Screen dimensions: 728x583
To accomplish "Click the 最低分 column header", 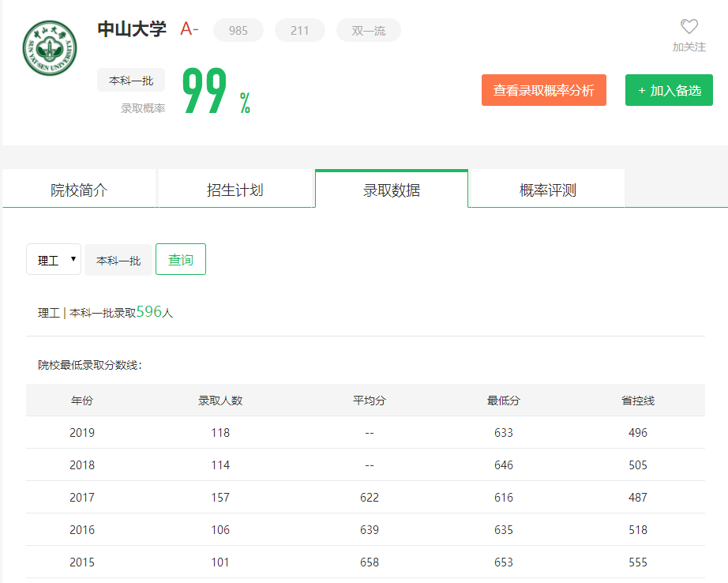I will [x=504, y=401].
